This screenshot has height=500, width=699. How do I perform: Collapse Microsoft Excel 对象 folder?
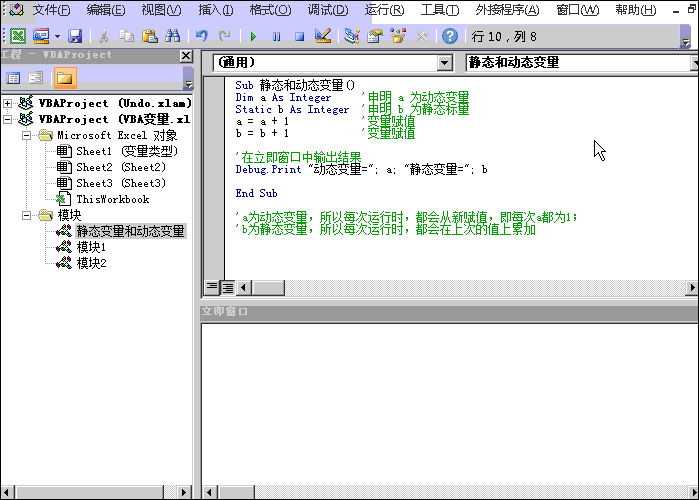coord(26,135)
